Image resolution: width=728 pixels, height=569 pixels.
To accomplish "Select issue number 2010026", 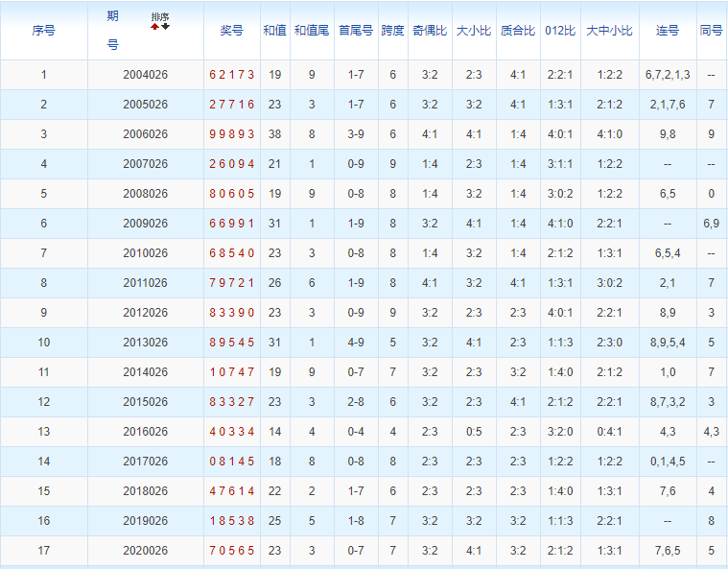I will click(146, 253).
